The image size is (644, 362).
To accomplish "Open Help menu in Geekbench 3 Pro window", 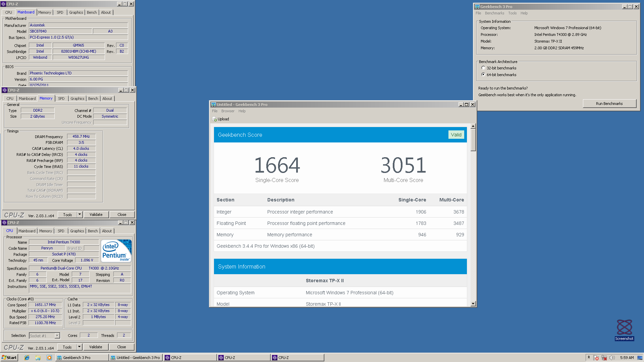I will point(524,13).
